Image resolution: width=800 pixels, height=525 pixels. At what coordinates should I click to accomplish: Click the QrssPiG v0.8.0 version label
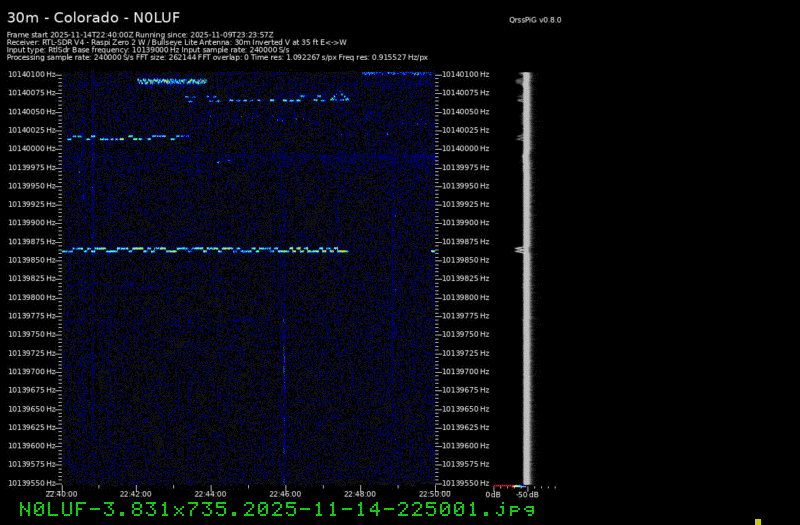click(x=535, y=19)
